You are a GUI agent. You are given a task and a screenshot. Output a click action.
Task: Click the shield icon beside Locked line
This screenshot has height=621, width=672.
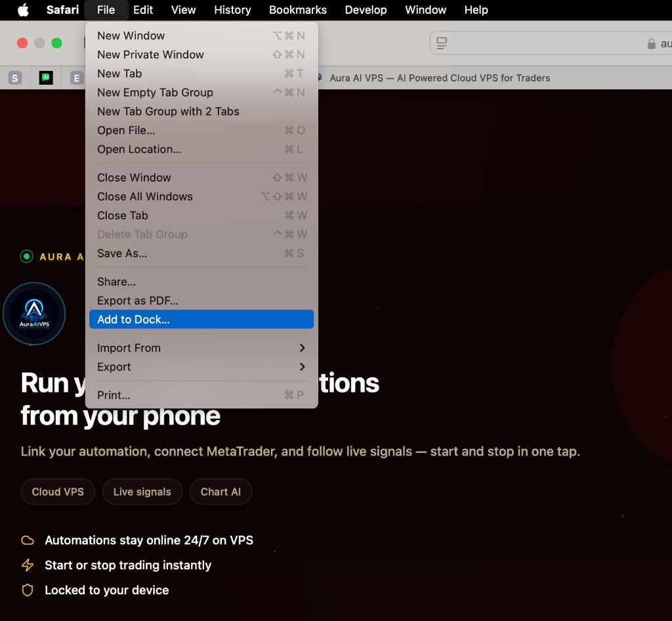click(28, 590)
